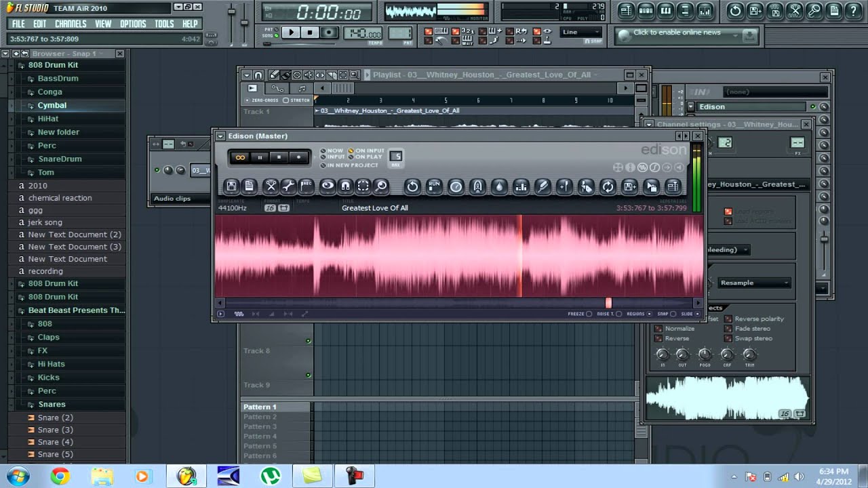Click the master volume slider
This screenshot has height=488, width=868.
click(231, 12)
